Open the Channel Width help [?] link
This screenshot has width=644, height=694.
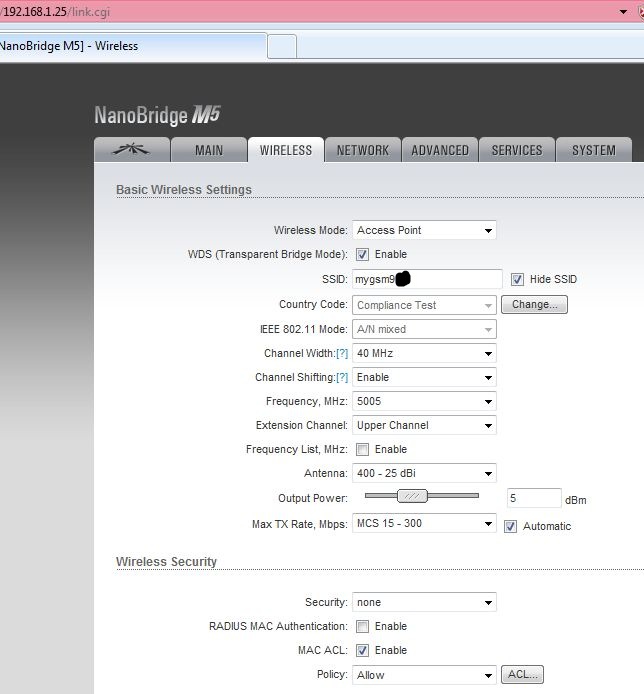pyautogui.click(x=342, y=353)
